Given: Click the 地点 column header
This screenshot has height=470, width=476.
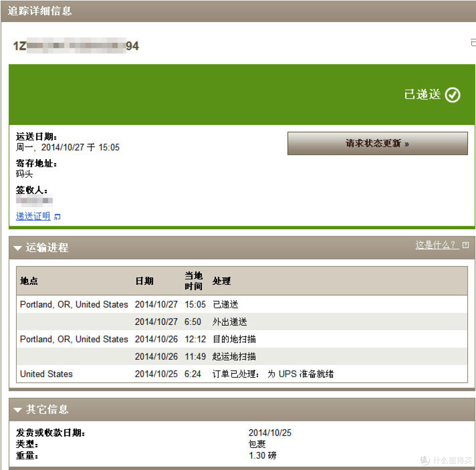Looking at the screenshot, I should tap(29, 281).
